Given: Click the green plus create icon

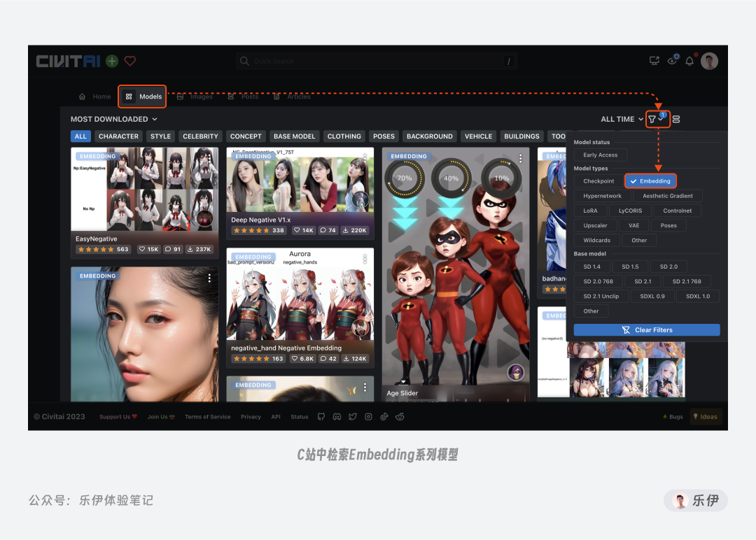Looking at the screenshot, I should pos(112,61).
